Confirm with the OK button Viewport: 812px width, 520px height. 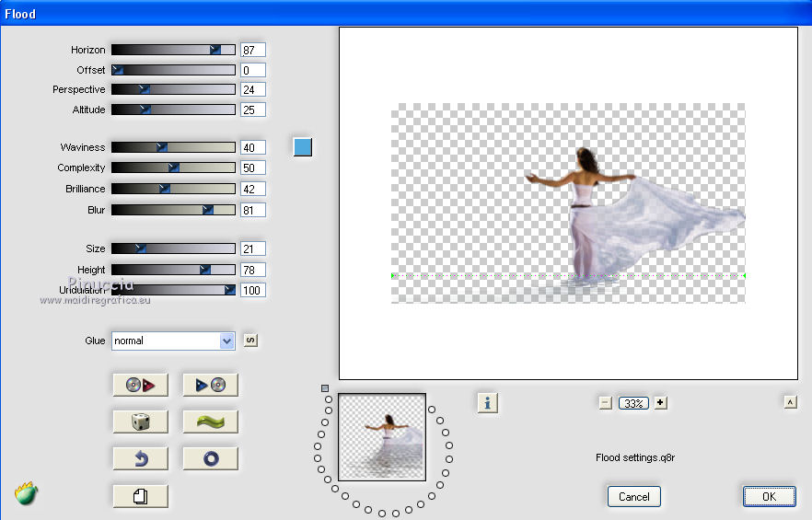769,497
